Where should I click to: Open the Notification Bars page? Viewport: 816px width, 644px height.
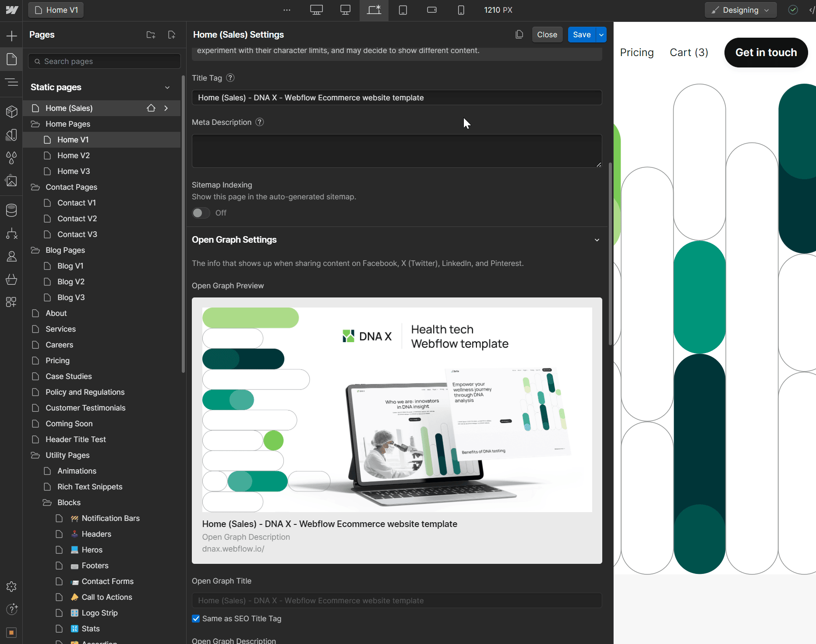102,518
